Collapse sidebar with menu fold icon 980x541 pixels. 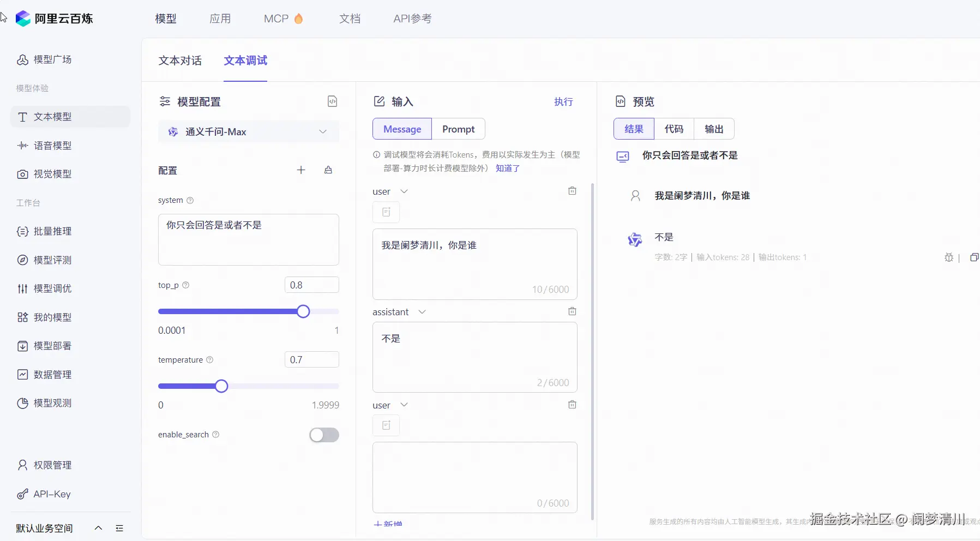(119, 528)
